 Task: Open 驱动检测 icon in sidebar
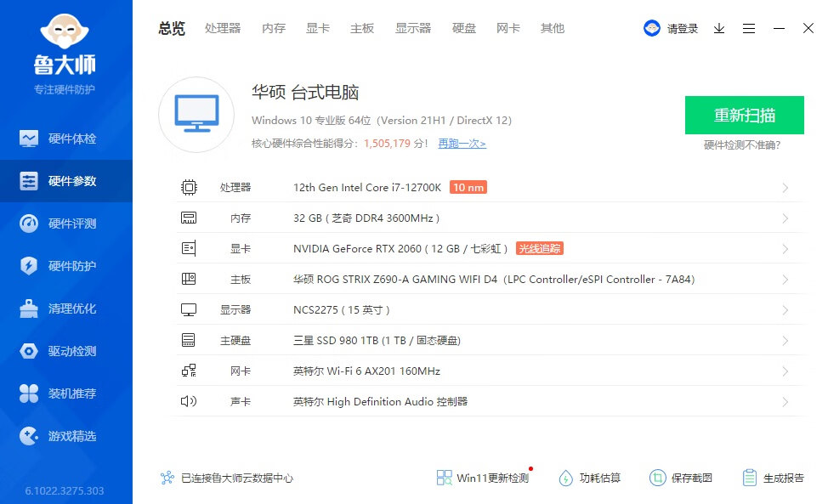pyautogui.click(x=29, y=351)
